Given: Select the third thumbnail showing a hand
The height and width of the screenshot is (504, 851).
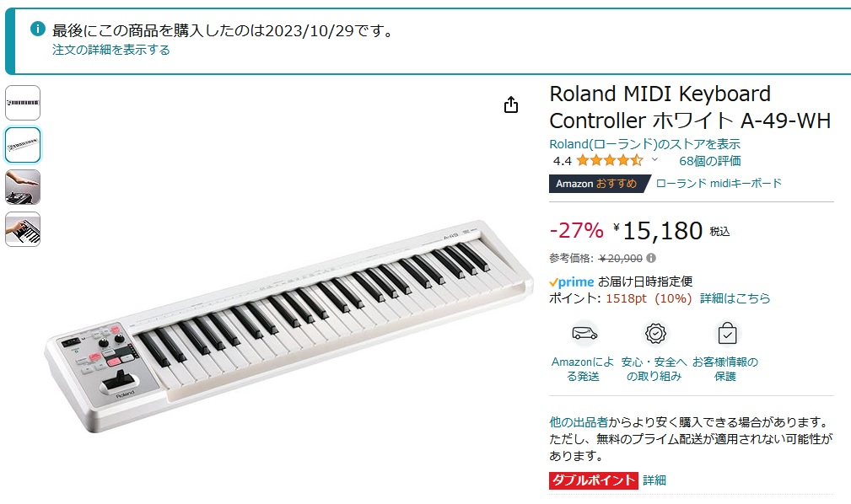Looking at the screenshot, I should [23, 187].
